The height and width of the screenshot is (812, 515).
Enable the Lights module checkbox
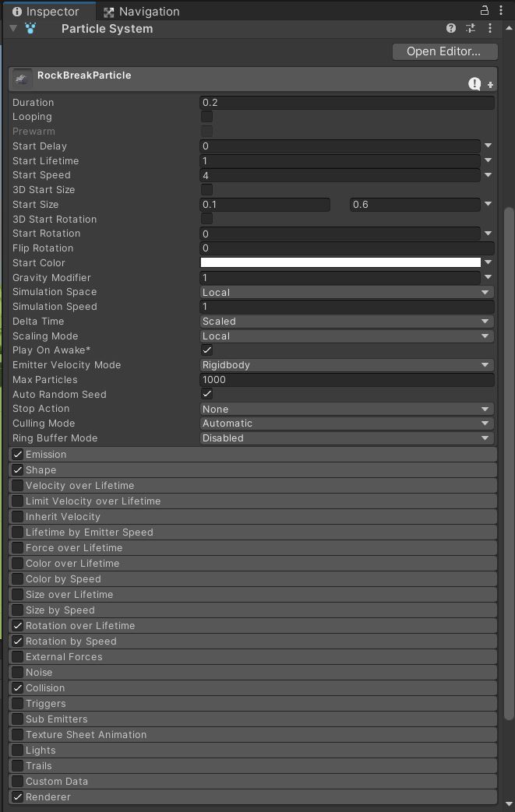point(18,750)
